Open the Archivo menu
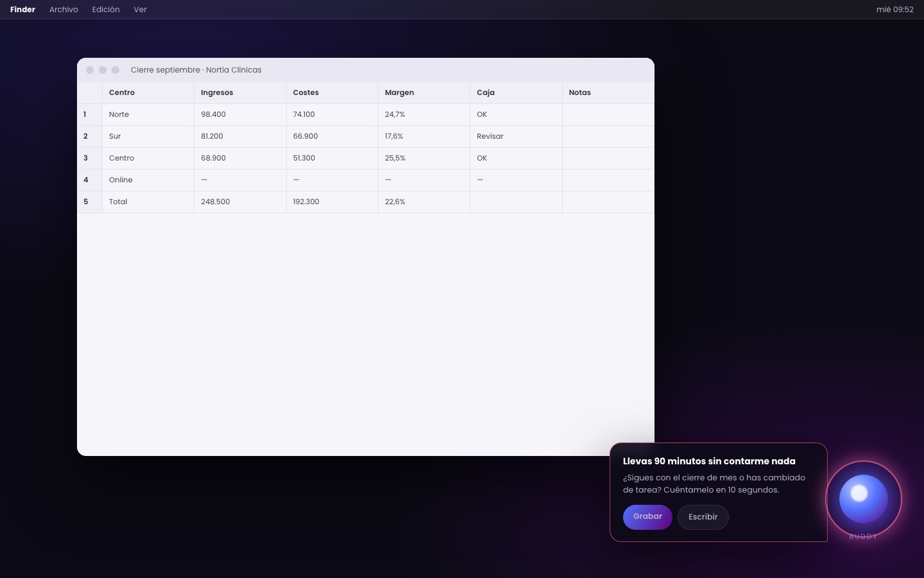The width and height of the screenshot is (924, 578). coord(64,10)
